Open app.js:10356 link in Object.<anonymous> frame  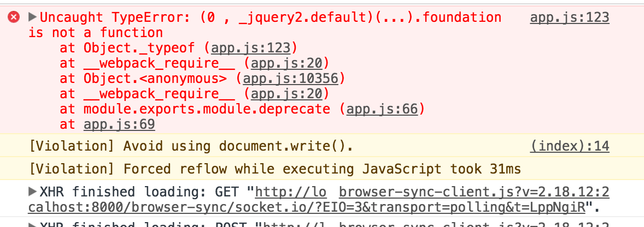[290, 79]
